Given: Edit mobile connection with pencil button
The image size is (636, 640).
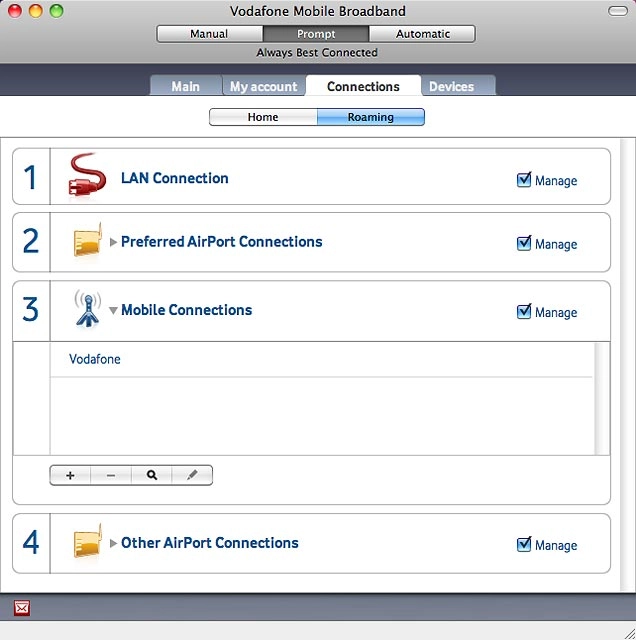Looking at the screenshot, I should pos(192,475).
